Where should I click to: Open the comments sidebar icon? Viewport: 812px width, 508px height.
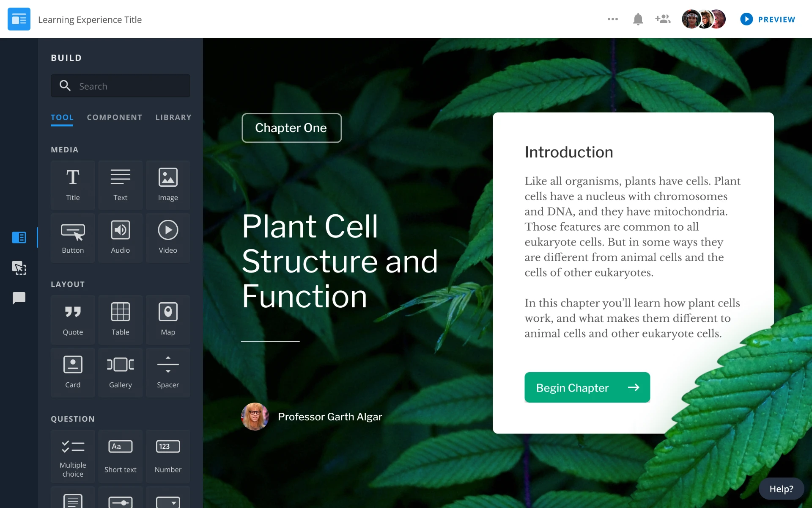pyautogui.click(x=19, y=298)
